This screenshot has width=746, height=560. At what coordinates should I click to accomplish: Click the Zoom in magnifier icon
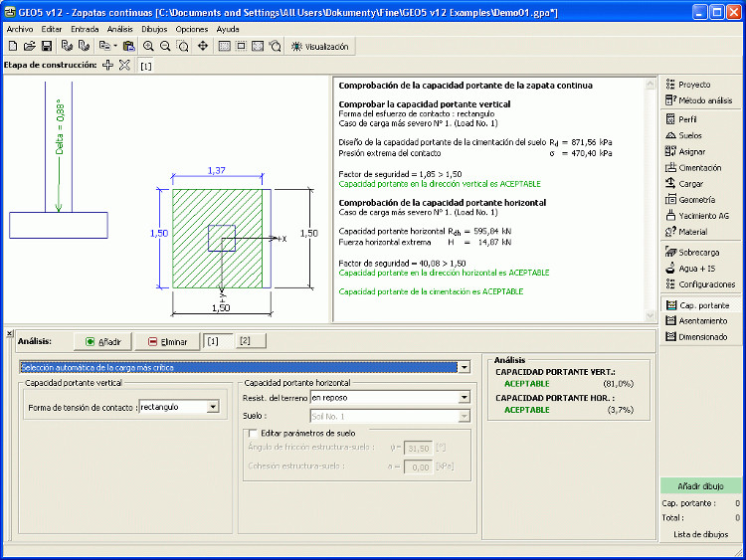click(x=148, y=46)
